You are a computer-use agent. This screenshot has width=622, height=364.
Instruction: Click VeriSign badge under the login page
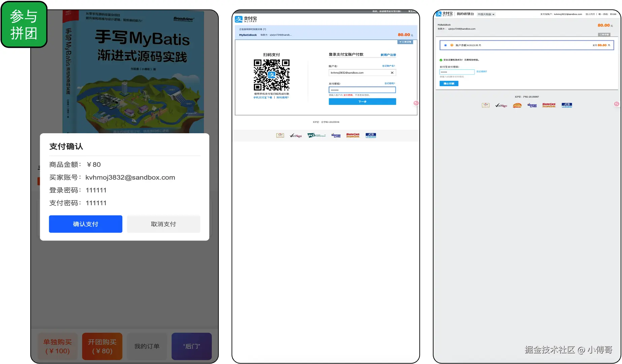point(296,136)
